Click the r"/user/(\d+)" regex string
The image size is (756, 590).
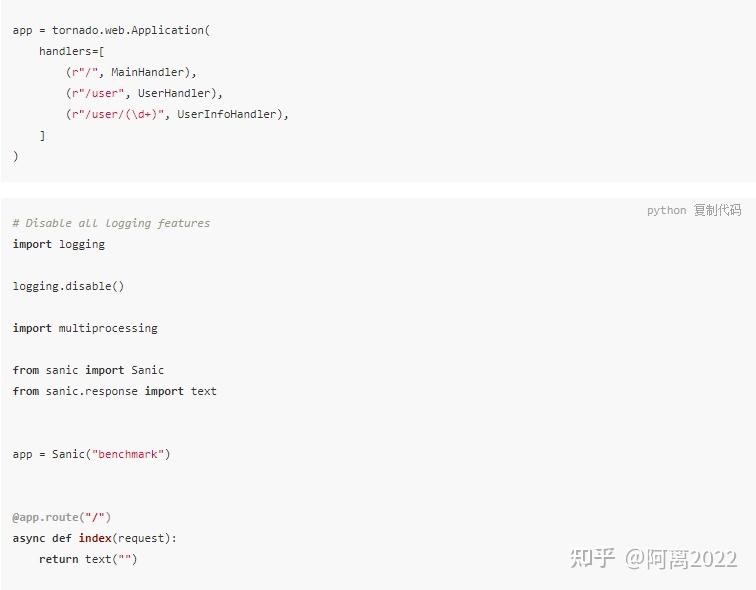pos(118,114)
